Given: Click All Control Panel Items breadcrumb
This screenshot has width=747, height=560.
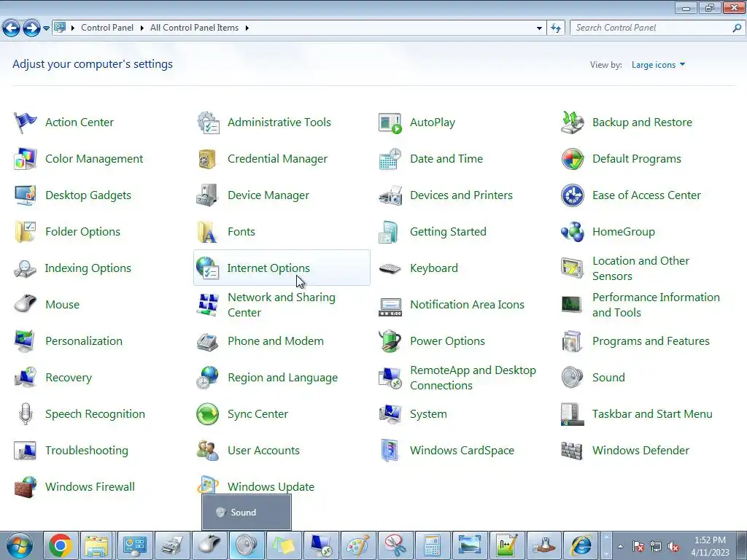Looking at the screenshot, I should [194, 28].
